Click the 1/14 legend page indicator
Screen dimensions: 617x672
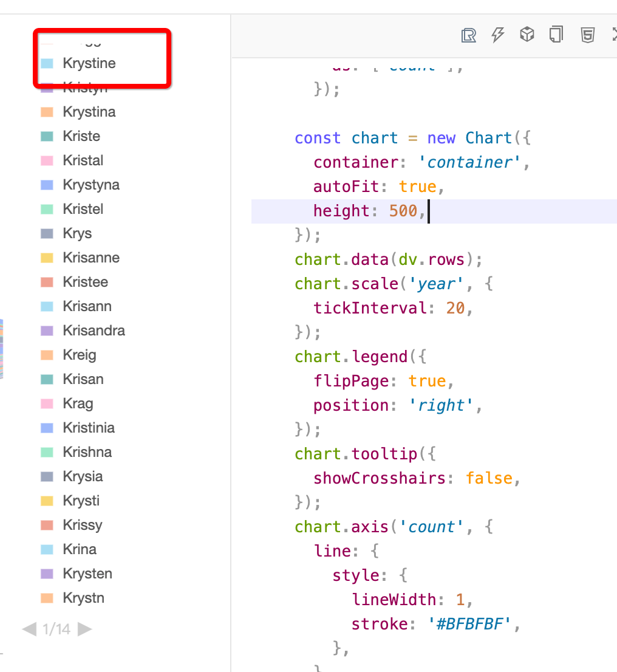pos(56,629)
